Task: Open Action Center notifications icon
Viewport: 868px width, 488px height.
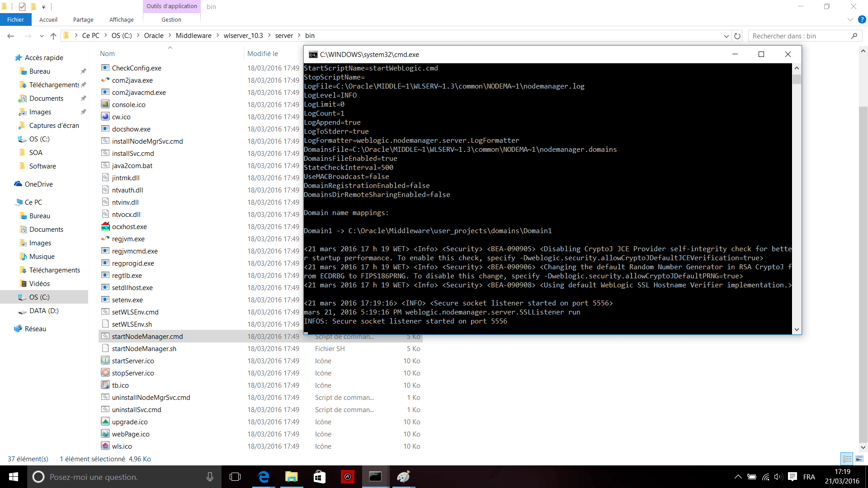Action: (x=792, y=477)
